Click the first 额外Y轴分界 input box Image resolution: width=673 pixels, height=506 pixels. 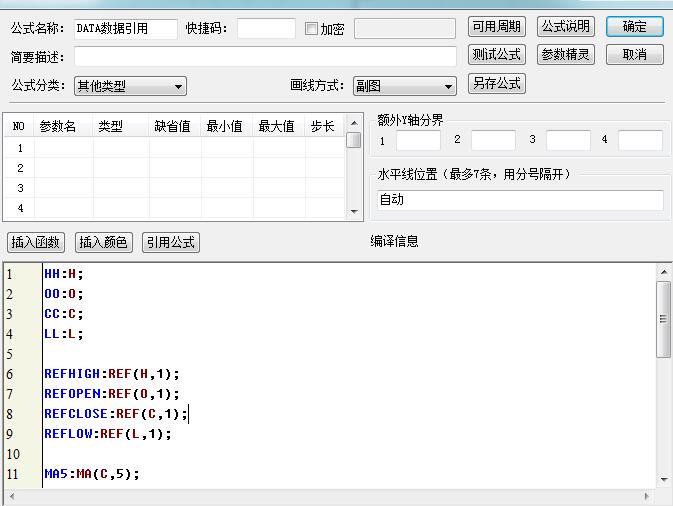(x=418, y=140)
